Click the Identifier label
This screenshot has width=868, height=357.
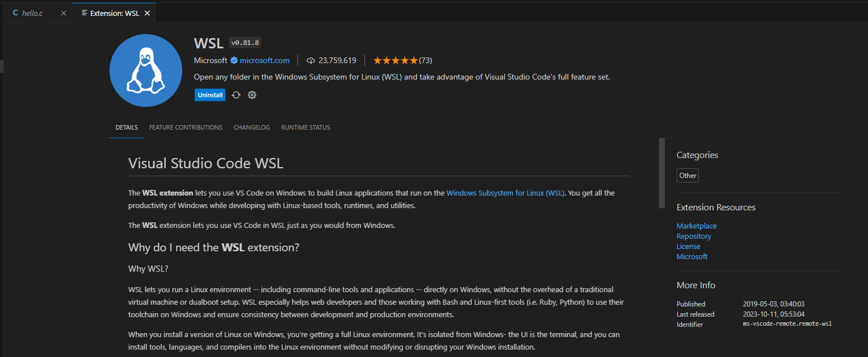click(x=690, y=325)
